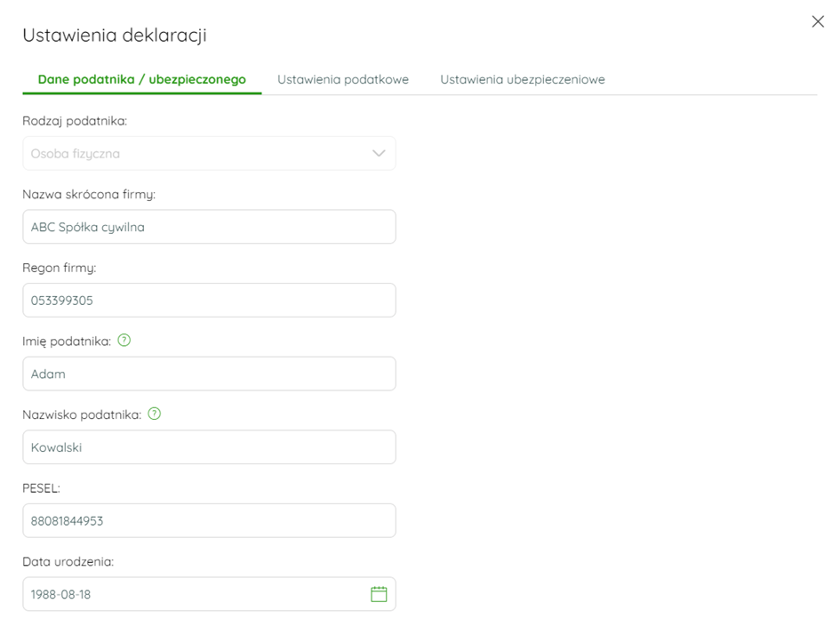
Task: Focus the PESEL number input
Action: (209, 520)
